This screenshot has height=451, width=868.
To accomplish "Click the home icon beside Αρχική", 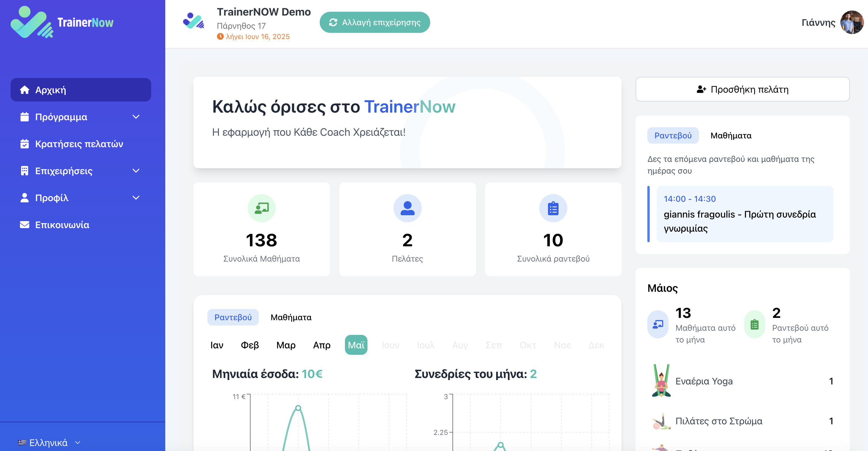I will pyautogui.click(x=25, y=90).
